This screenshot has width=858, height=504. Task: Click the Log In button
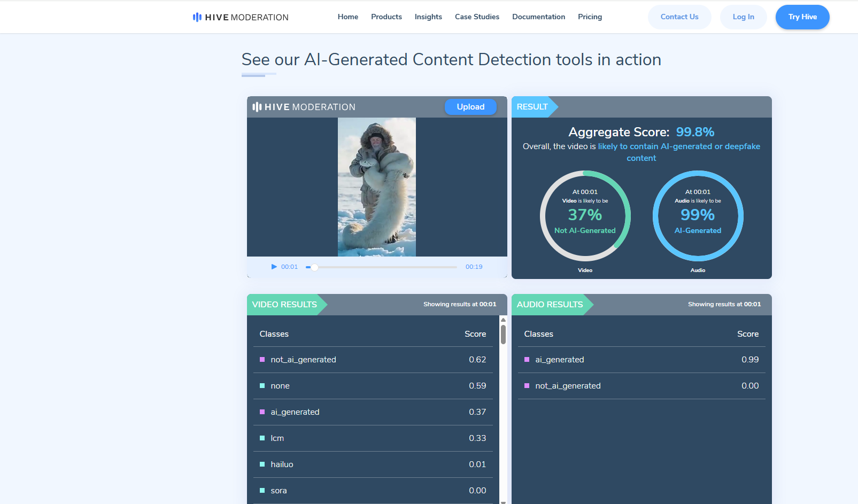coord(743,17)
